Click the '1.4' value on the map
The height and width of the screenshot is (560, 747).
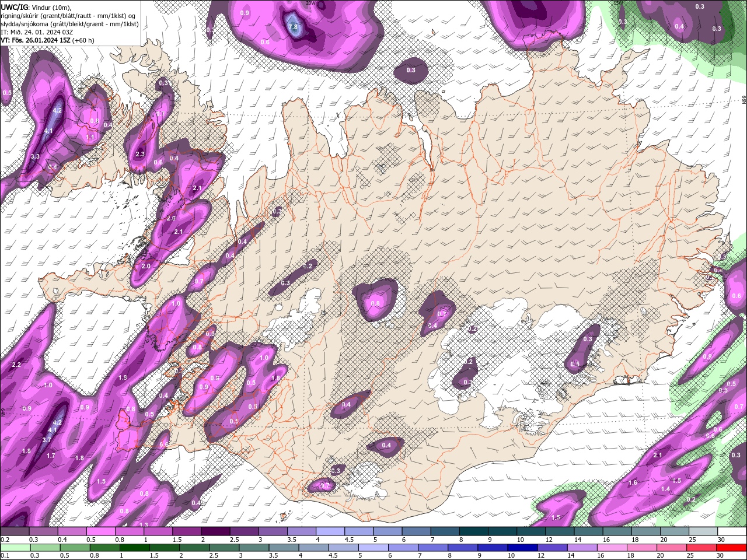point(665,489)
